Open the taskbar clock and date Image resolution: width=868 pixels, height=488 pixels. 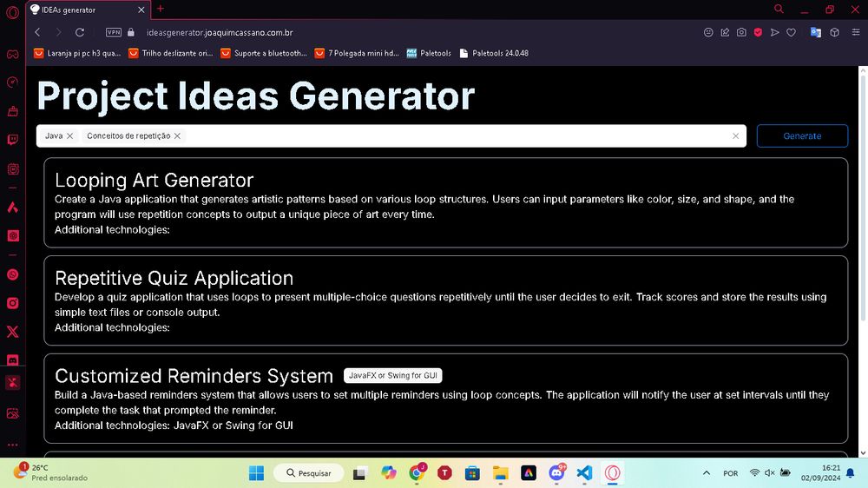pos(821,472)
